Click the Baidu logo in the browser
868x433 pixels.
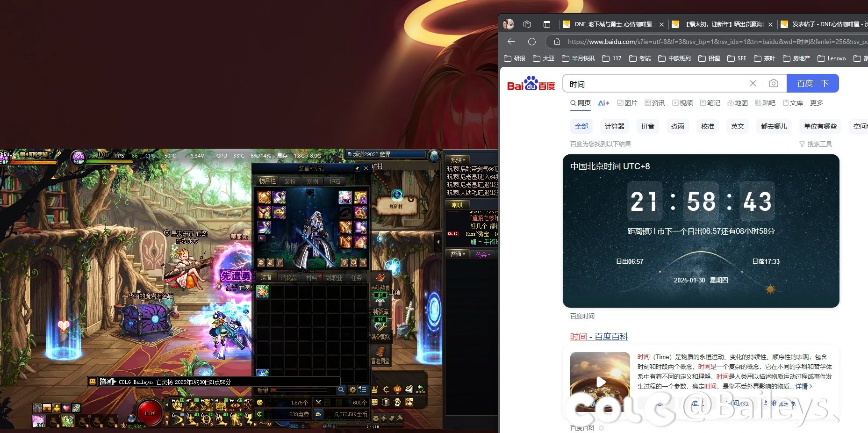[x=531, y=84]
